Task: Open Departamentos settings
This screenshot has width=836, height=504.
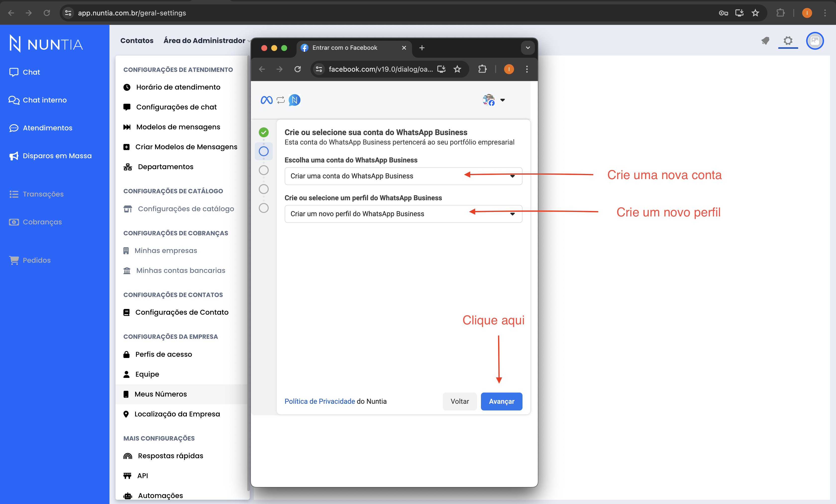Action: (x=158, y=166)
